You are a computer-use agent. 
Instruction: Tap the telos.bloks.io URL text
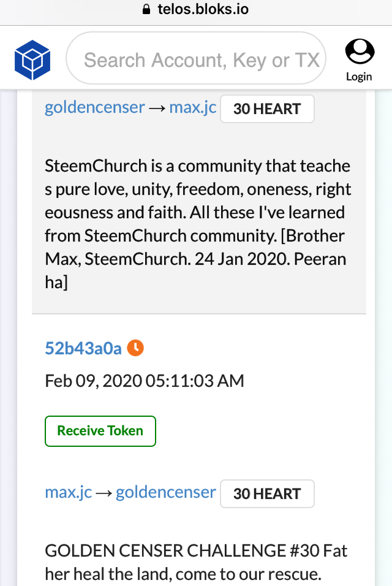(x=203, y=9)
